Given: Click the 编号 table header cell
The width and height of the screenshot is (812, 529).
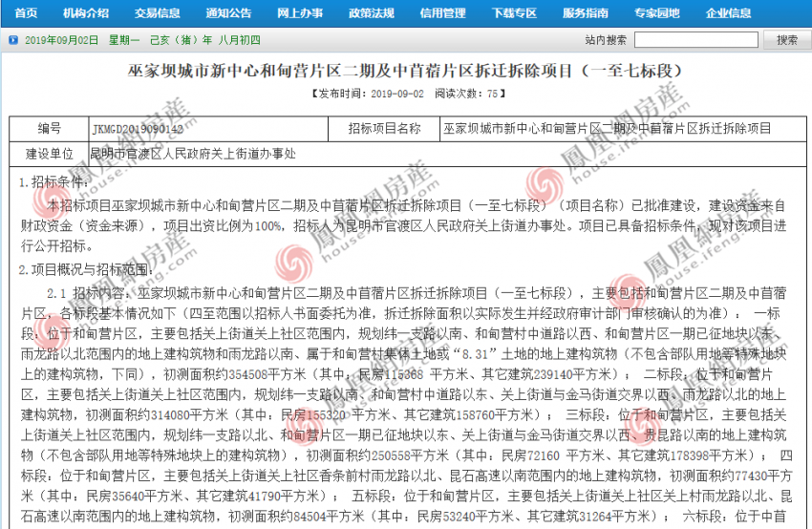Looking at the screenshot, I should tap(49, 129).
